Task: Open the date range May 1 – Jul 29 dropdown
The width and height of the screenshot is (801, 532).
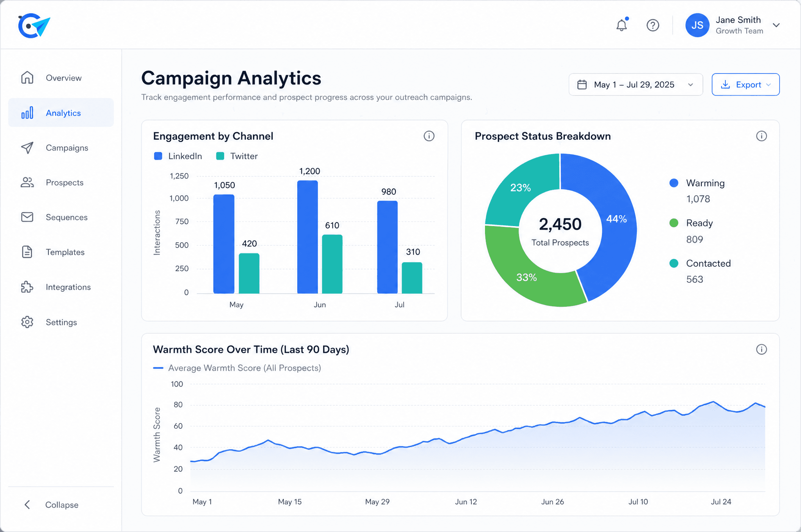Action: click(x=636, y=84)
